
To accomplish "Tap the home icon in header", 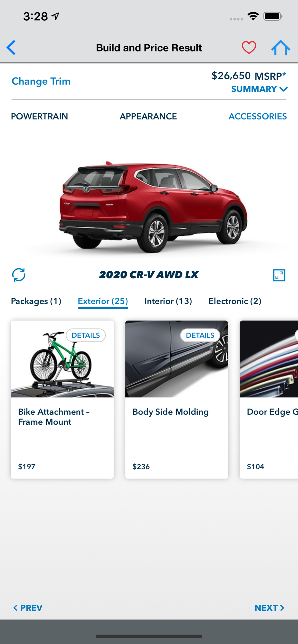I will [281, 48].
